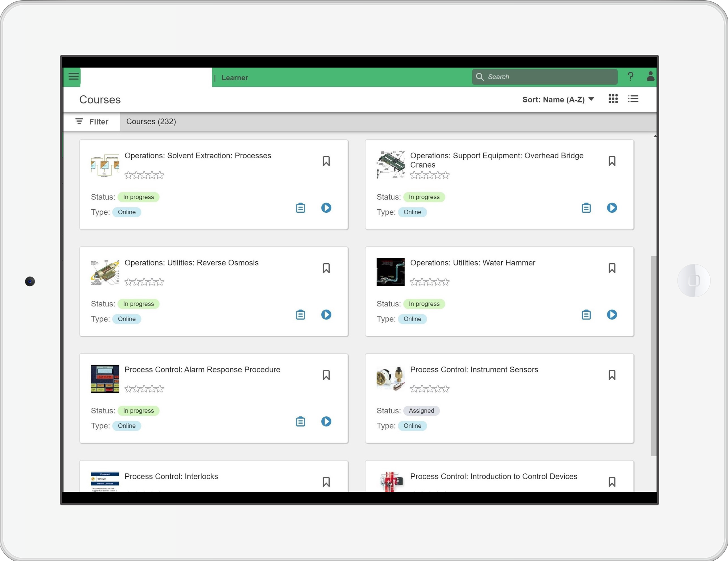Open notes for Operations: Utilities: Water Hammer

[x=586, y=315]
